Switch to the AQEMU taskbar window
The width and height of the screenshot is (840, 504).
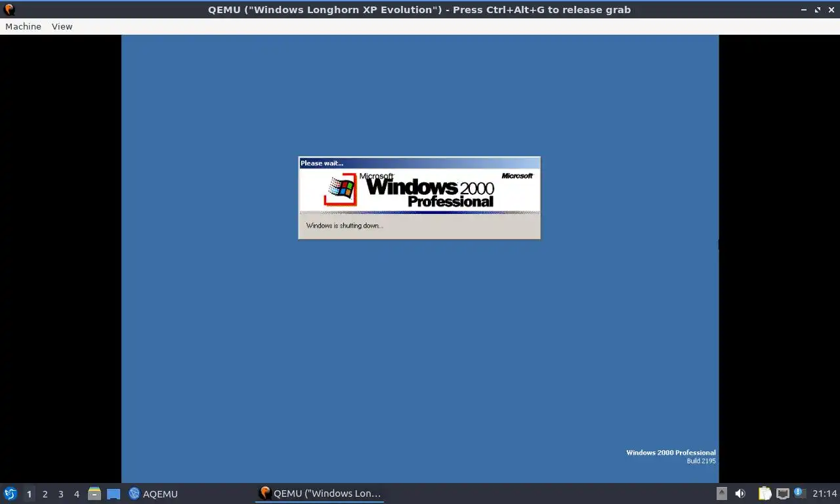(154, 493)
